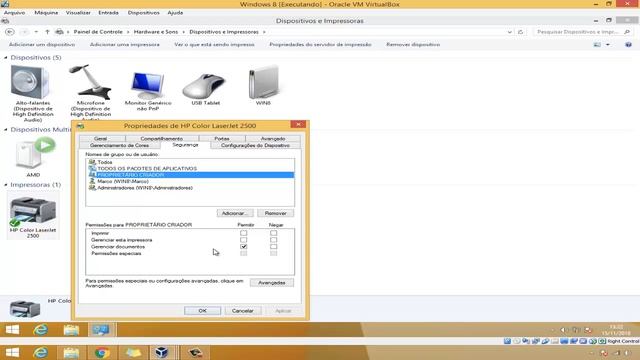The height and width of the screenshot is (360, 640).
Task: Open Internet Explorer in the guest taskbar
Action: [x=41, y=329]
